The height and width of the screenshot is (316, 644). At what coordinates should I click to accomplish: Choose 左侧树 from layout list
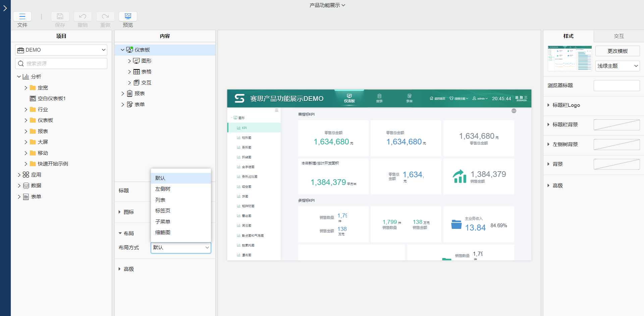coord(163,189)
